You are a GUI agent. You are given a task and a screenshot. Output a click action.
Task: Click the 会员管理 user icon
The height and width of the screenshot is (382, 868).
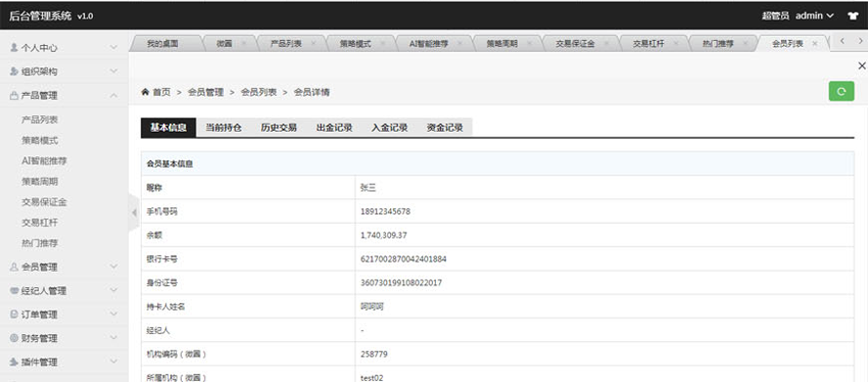(14, 267)
